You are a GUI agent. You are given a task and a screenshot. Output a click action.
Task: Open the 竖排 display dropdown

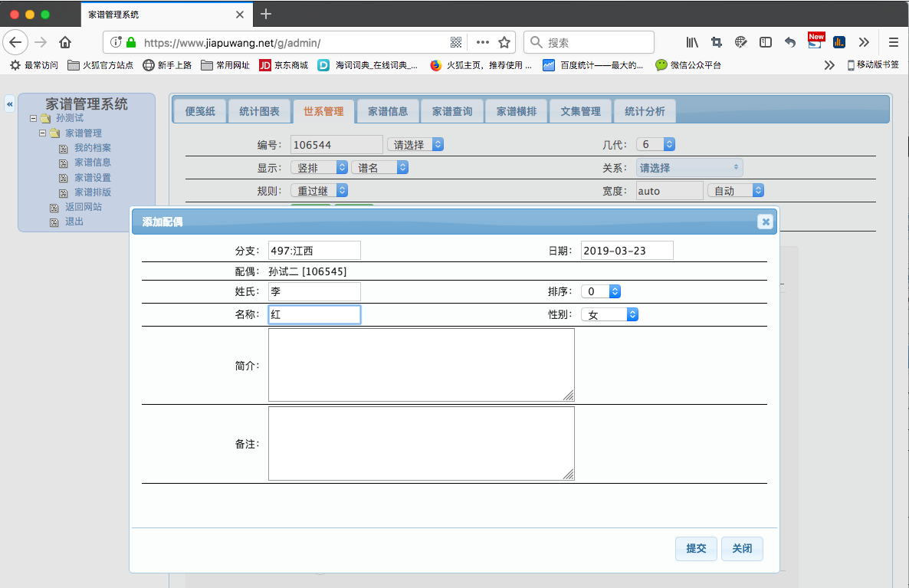click(x=319, y=168)
